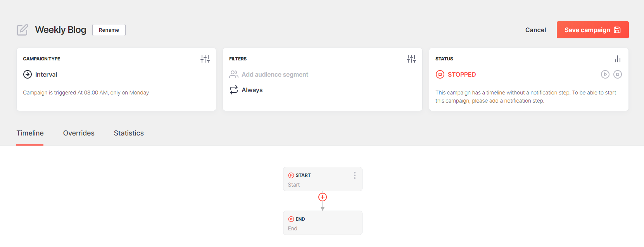
Task: Click the Always repeat icon
Action: pyautogui.click(x=234, y=90)
